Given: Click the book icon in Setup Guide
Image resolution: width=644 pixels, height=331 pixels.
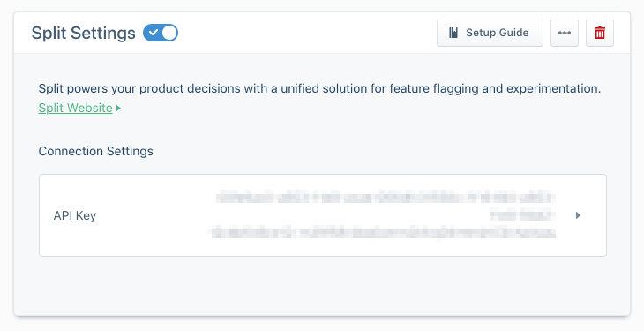Looking at the screenshot, I should (x=453, y=33).
